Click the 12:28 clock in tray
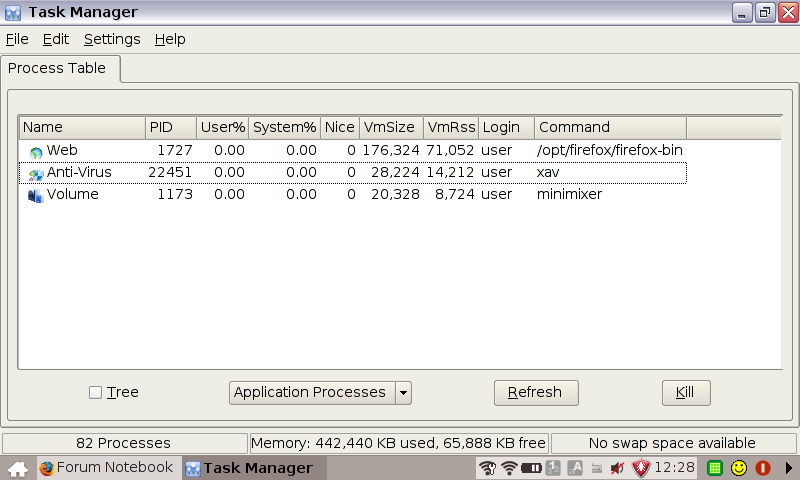Viewport: 800px width, 480px height. (674, 468)
